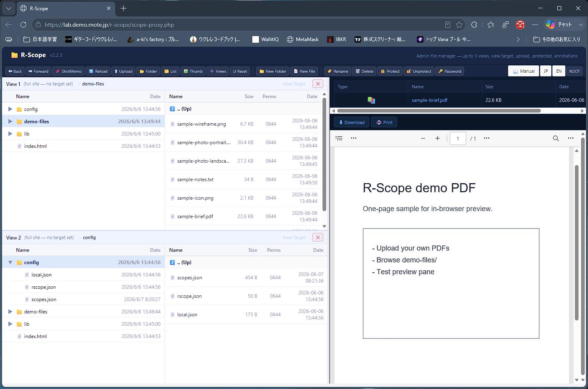Create a New File

[x=304, y=71]
